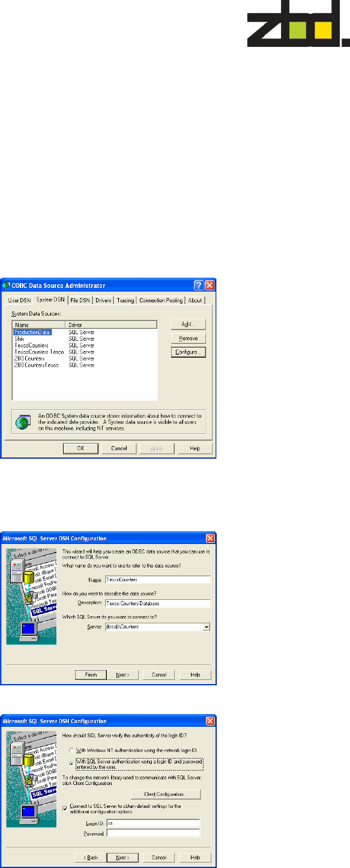Click the Add... button for a new data source
The image size is (350, 868).
click(189, 323)
